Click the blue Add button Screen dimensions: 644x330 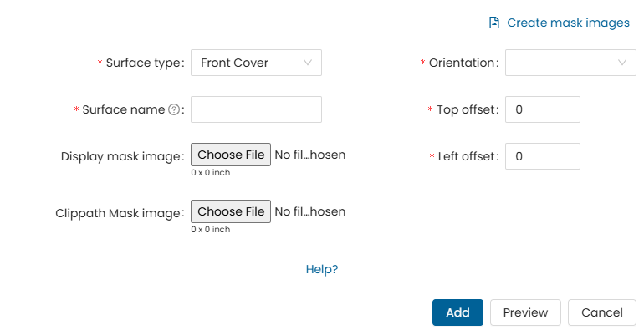tap(457, 312)
